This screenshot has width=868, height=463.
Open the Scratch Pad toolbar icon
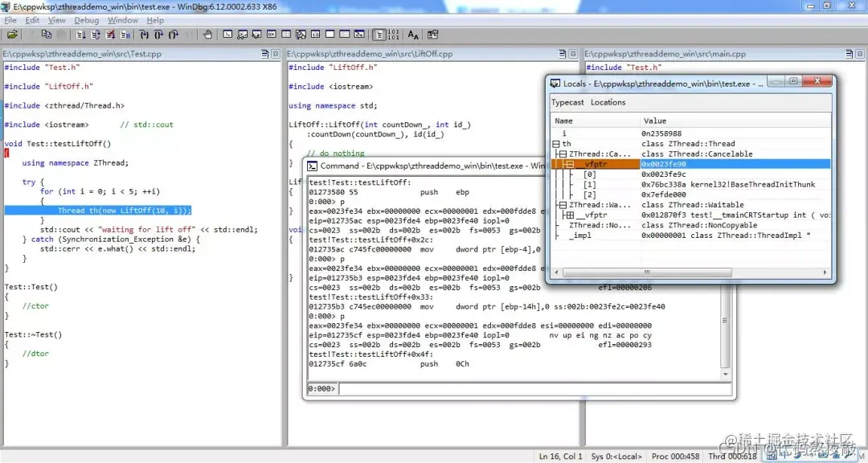click(330, 35)
